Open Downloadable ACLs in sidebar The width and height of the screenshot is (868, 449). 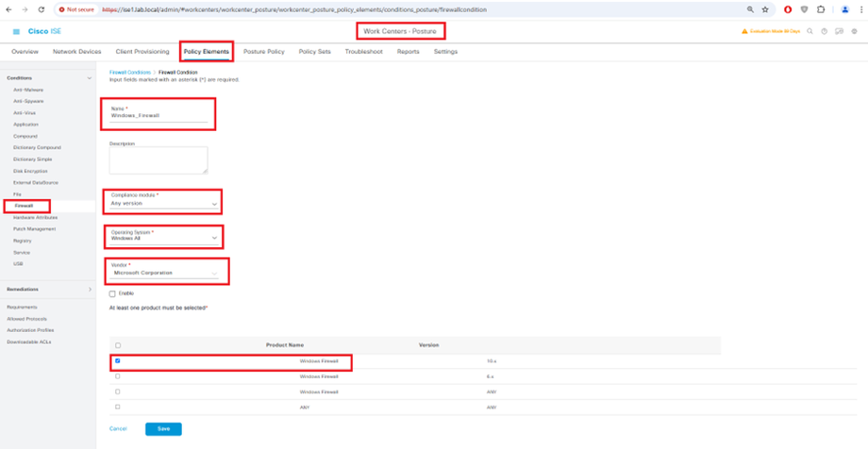coord(29,342)
